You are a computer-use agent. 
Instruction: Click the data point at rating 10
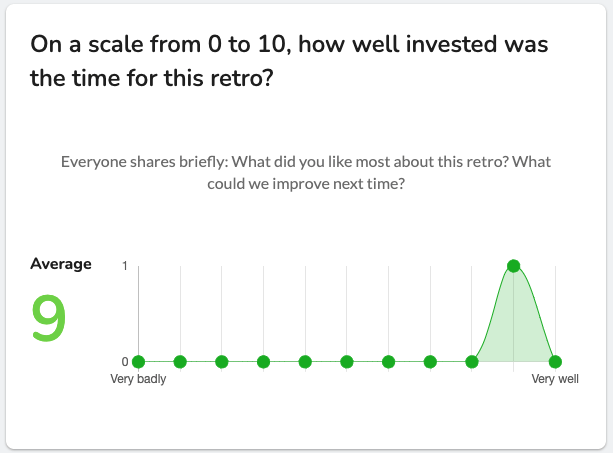pyautogui.click(x=555, y=362)
